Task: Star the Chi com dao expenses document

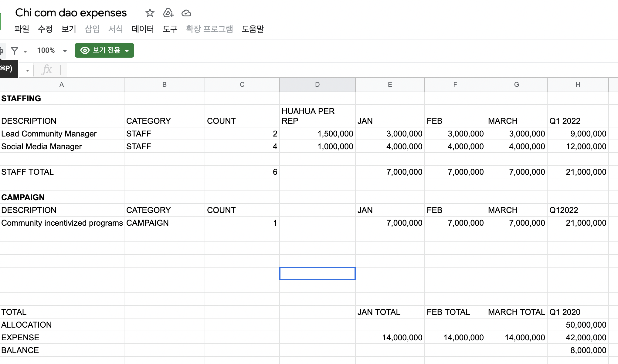Action: pyautogui.click(x=150, y=13)
